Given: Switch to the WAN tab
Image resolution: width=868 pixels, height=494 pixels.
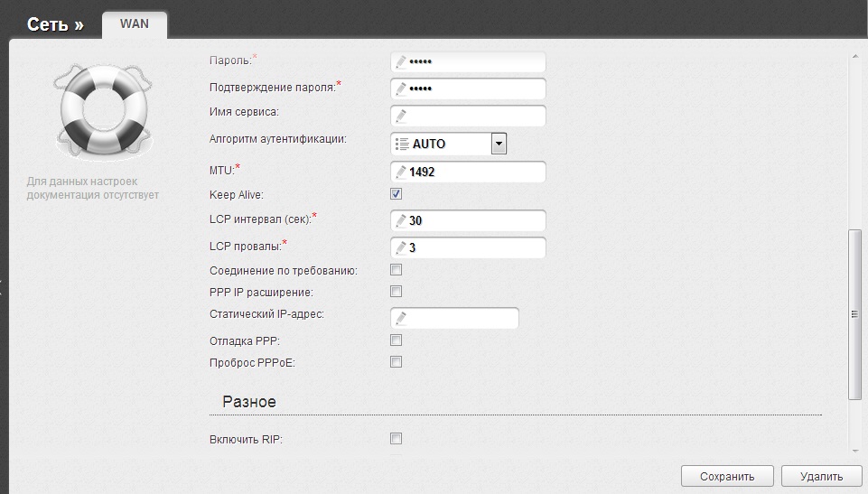Looking at the screenshot, I should click(135, 24).
